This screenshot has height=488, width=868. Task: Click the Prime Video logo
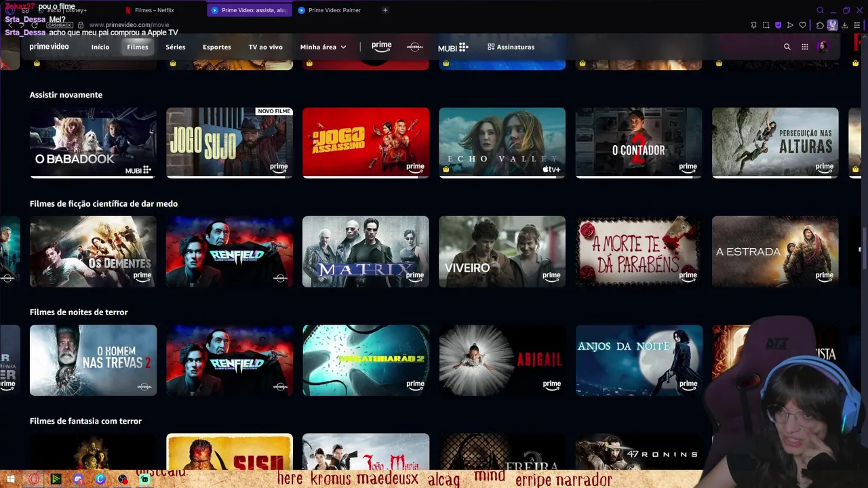49,47
